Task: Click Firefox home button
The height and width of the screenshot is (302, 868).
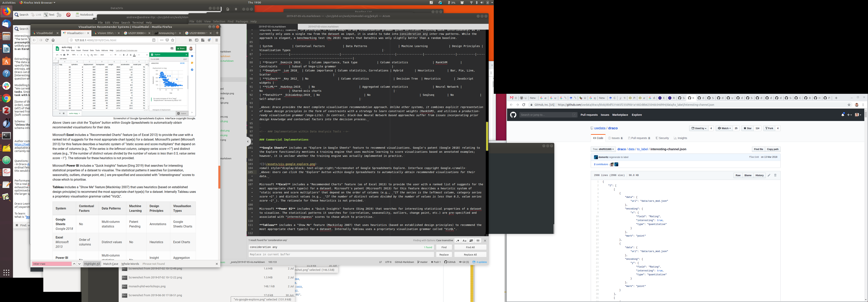Action: point(53,40)
